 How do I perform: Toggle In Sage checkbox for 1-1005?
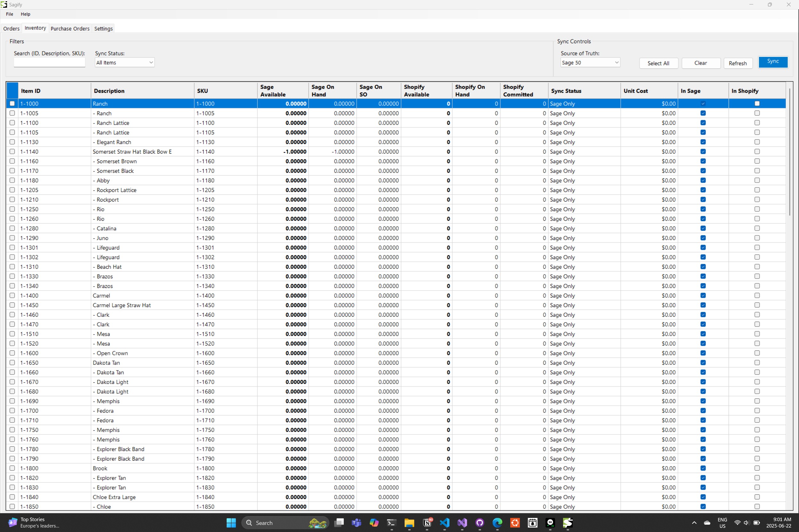click(x=703, y=113)
